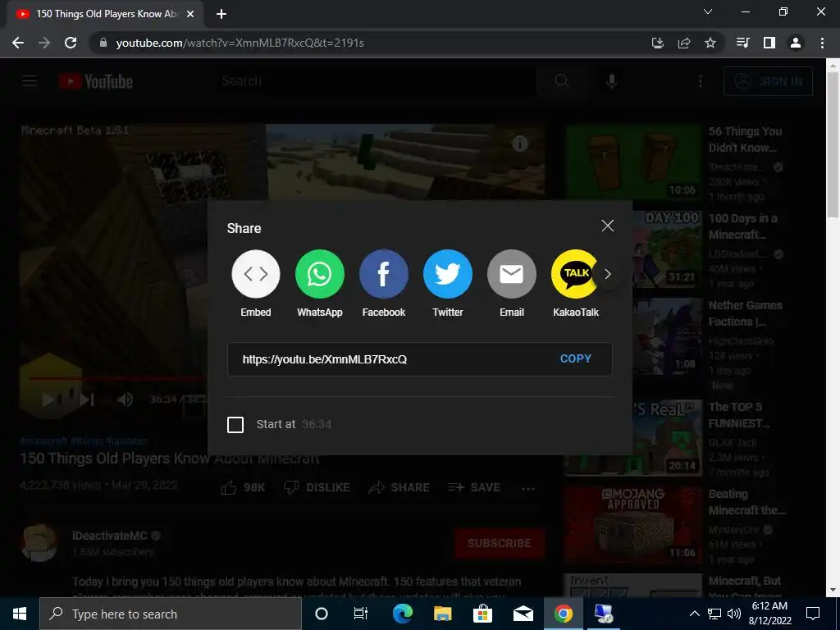Toggle Chrome side panel
Screen dimensions: 840x630
(x=769, y=43)
